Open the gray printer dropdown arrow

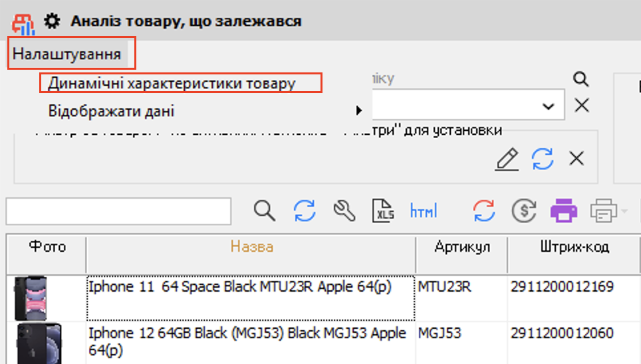tap(624, 212)
